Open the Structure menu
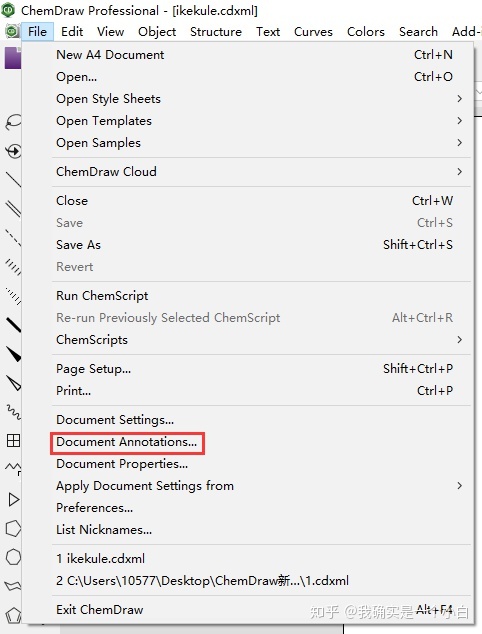The image size is (482, 634). (x=216, y=32)
